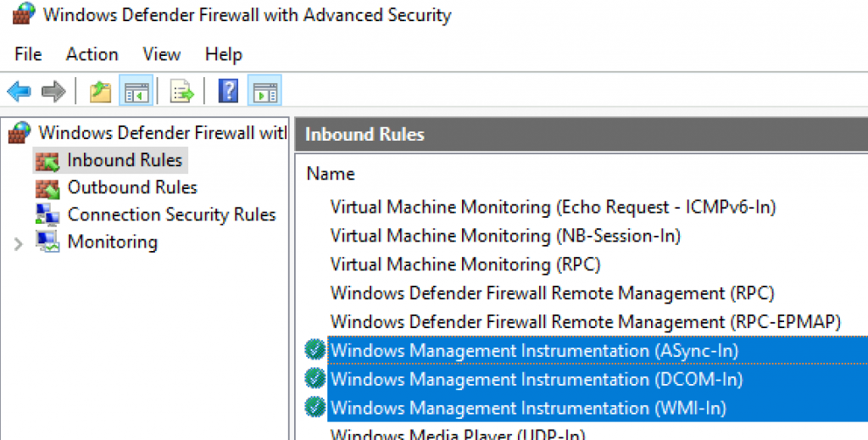Click green check icon beside WMI-In rule

pos(314,407)
